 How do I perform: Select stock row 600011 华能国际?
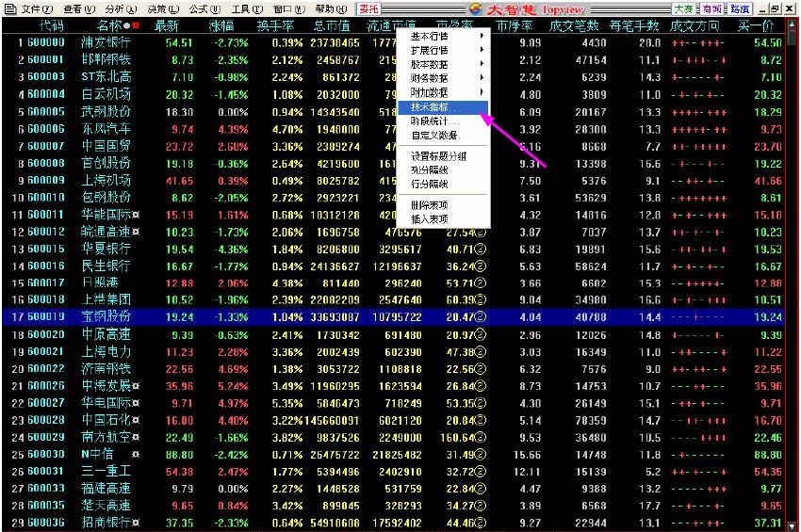(x=395, y=215)
